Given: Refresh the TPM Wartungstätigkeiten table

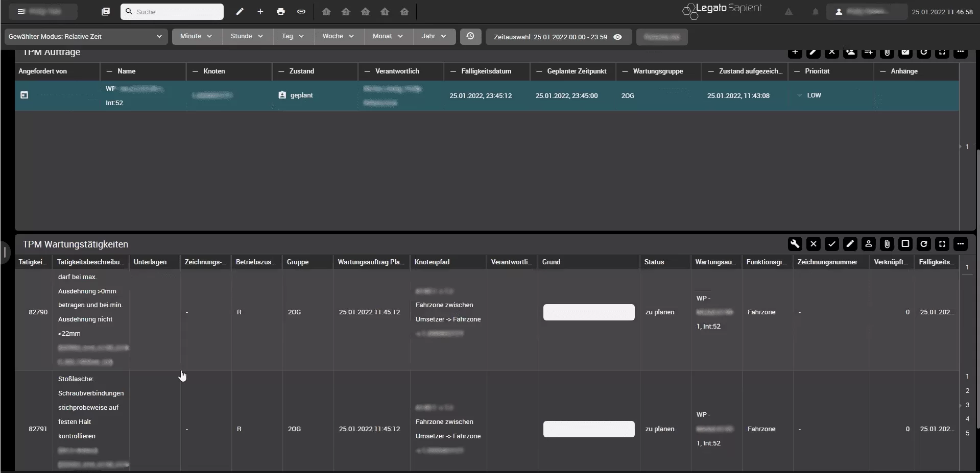Looking at the screenshot, I should [x=924, y=244].
